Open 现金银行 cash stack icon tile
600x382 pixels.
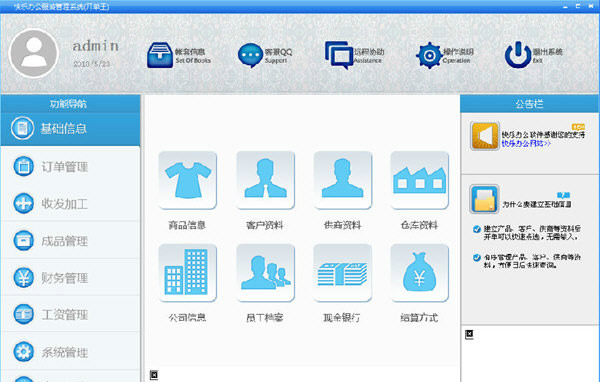(x=342, y=273)
